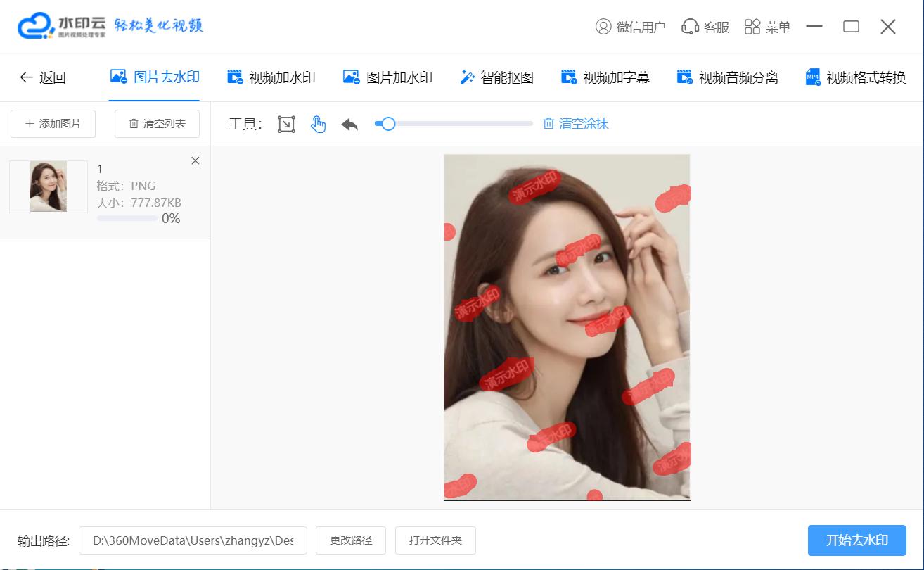Select the image thumbnail in list
The height and width of the screenshot is (570, 924).
(49, 186)
